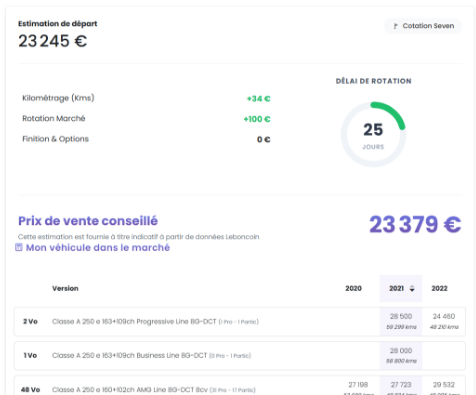Click the 27 198 price in 2020

tap(358, 385)
